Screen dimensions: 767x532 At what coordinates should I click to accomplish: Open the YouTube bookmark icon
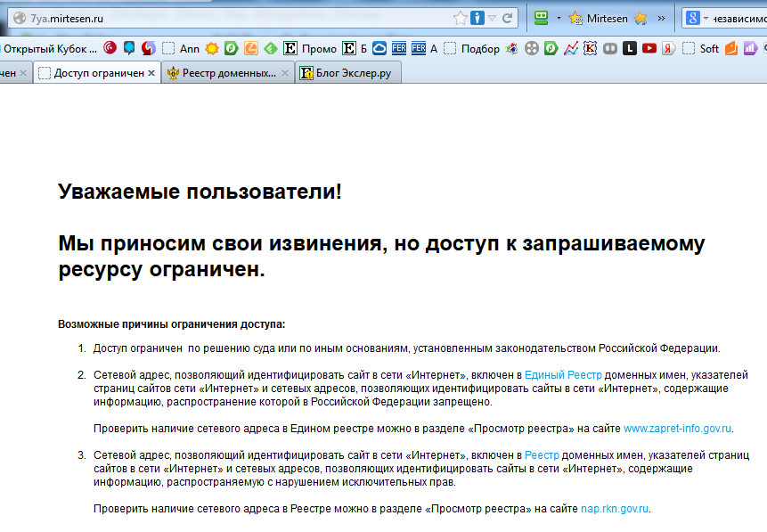(x=649, y=49)
